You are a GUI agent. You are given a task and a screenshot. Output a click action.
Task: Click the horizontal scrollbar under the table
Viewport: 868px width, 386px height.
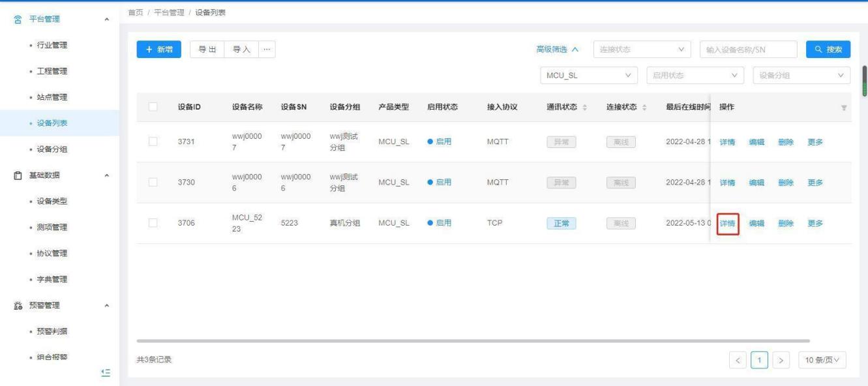click(473, 340)
